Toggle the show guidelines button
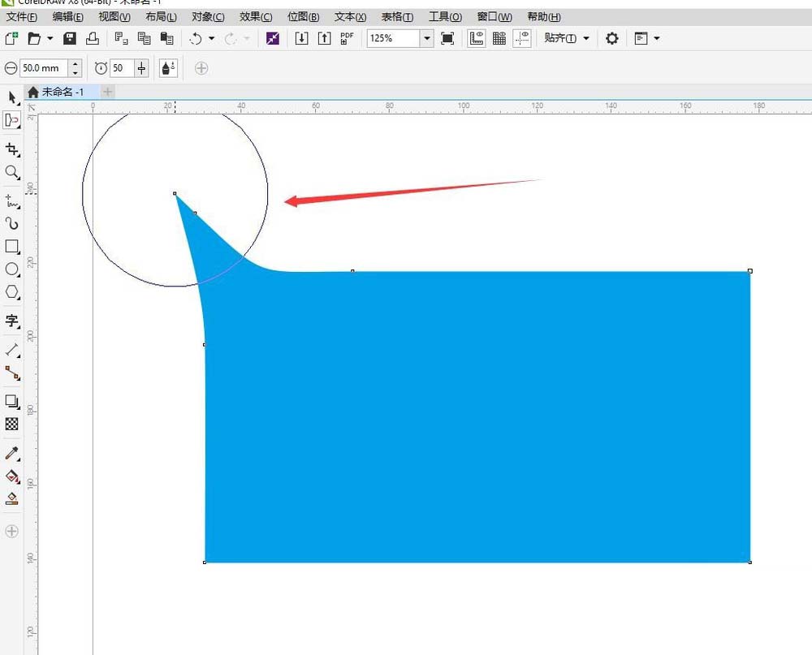812x655 pixels. 522,38
